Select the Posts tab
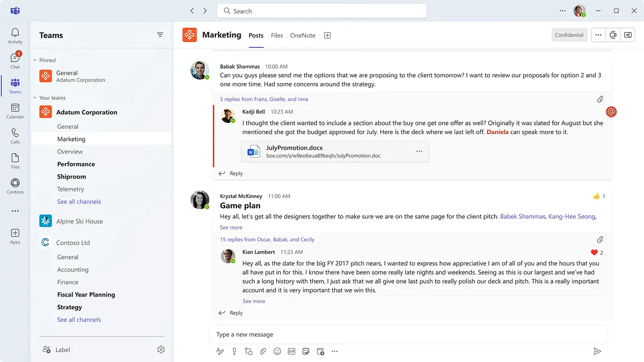644x362 pixels. 256,35
